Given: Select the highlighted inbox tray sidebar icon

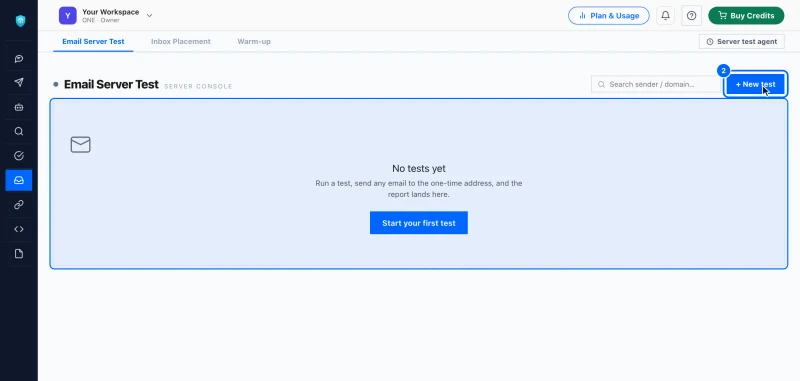Looking at the screenshot, I should pos(19,181).
